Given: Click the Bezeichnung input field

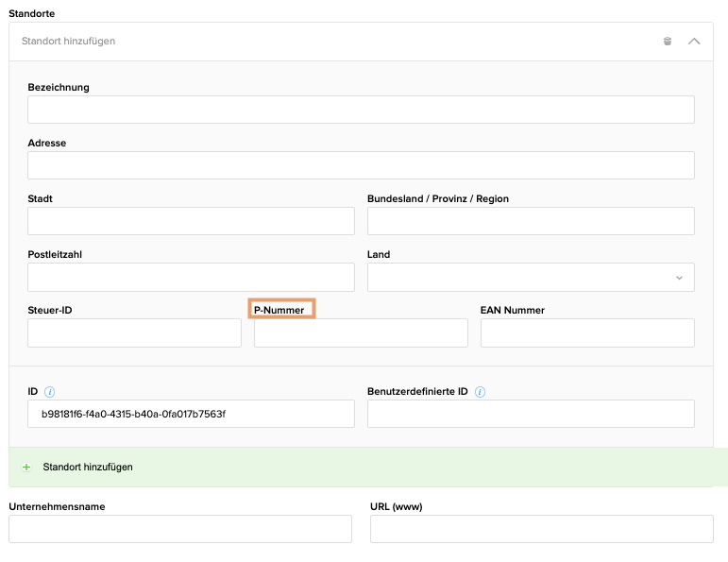Looking at the screenshot, I should (361, 110).
